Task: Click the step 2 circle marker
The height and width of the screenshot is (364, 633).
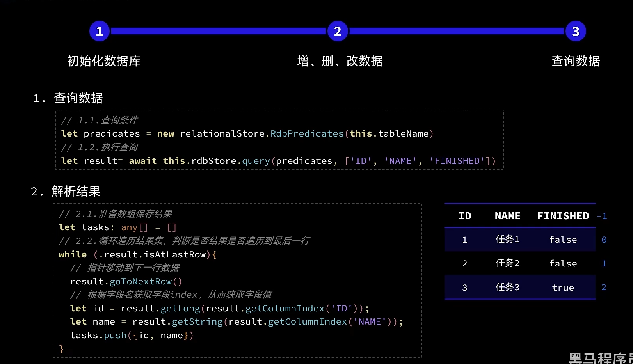Action: pos(338,31)
